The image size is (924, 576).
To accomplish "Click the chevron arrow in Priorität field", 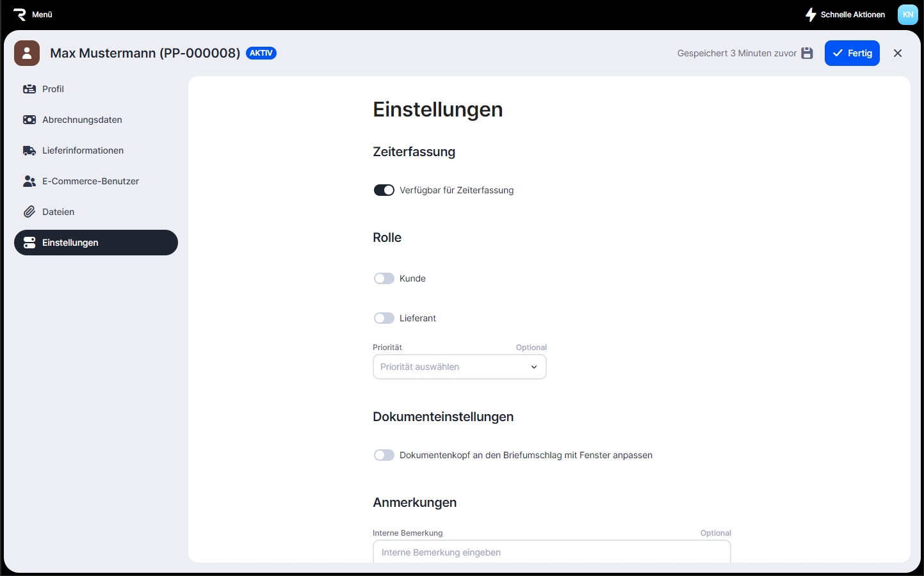I will (x=534, y=367).
